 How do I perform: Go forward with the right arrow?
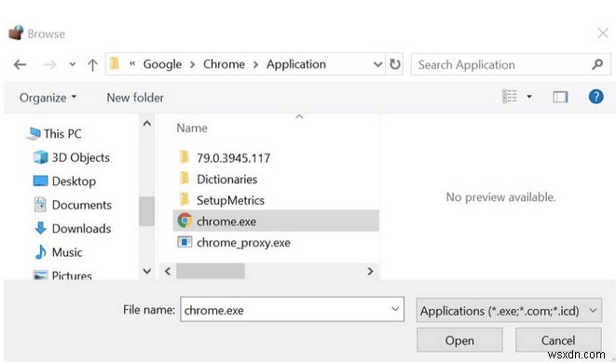click(49, 64)
